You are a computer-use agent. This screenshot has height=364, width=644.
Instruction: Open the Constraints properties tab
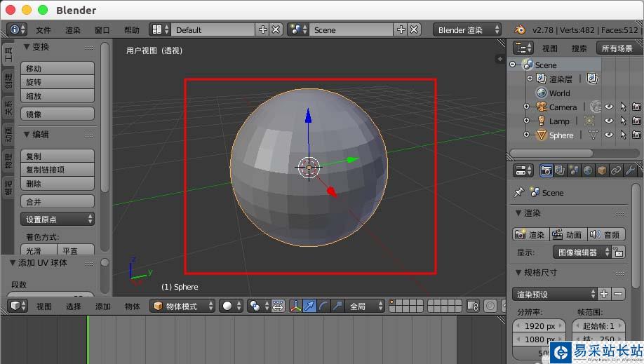(616, 170)
